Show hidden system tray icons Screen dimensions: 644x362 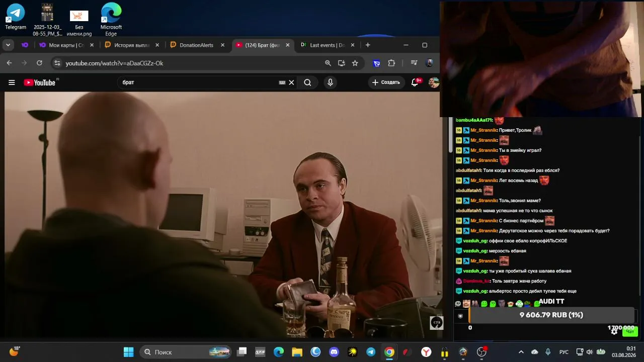coord(521,352)
